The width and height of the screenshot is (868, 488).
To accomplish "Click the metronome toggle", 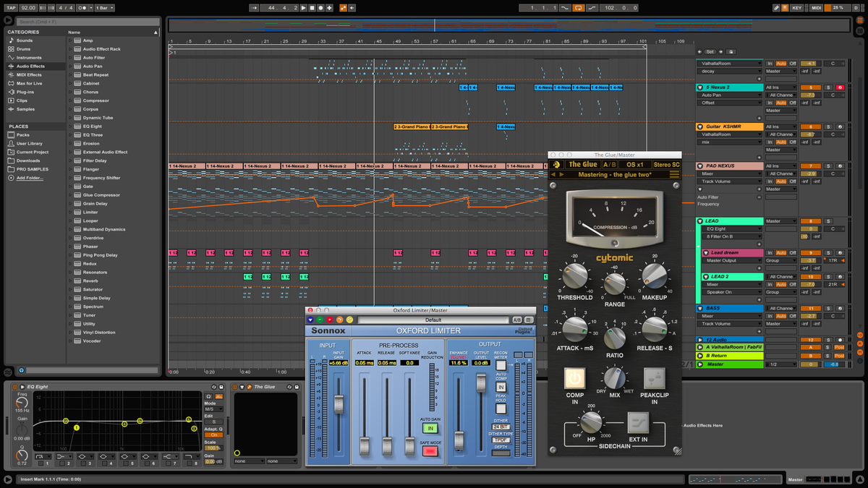I will (x=83, y=7).
